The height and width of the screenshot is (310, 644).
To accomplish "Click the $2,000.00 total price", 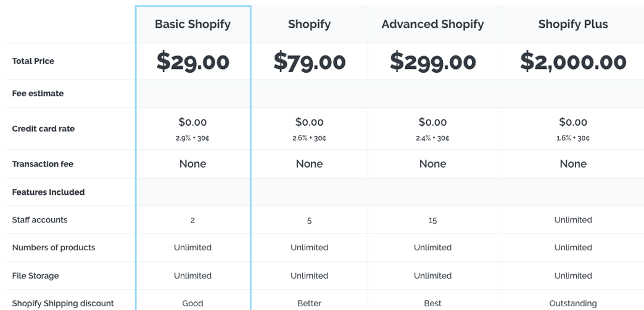I will 573,62.
